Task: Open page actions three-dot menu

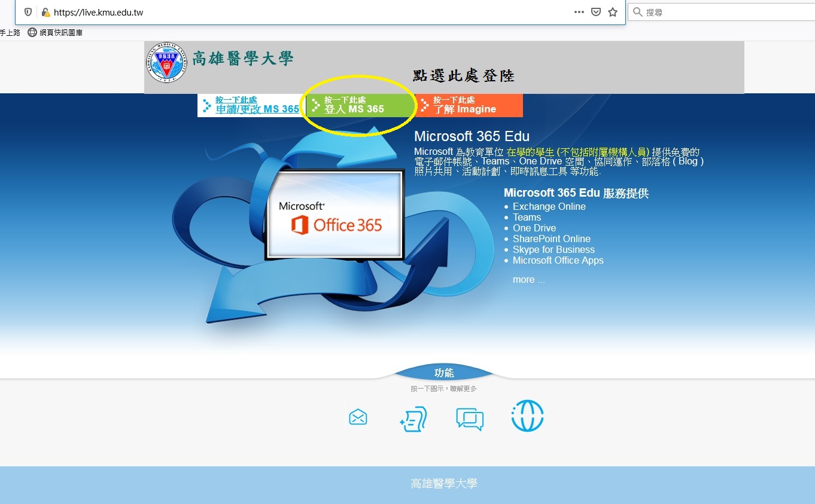Action: 579,12
